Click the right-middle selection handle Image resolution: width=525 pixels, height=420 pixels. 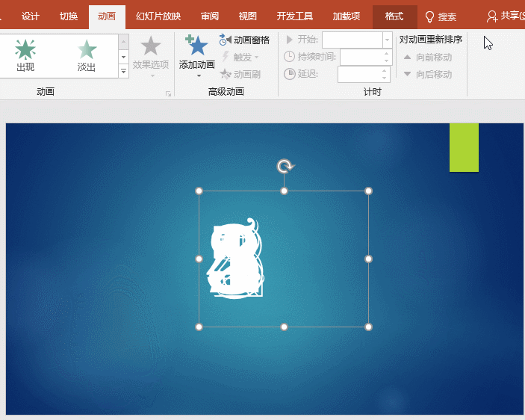[368, 259]
